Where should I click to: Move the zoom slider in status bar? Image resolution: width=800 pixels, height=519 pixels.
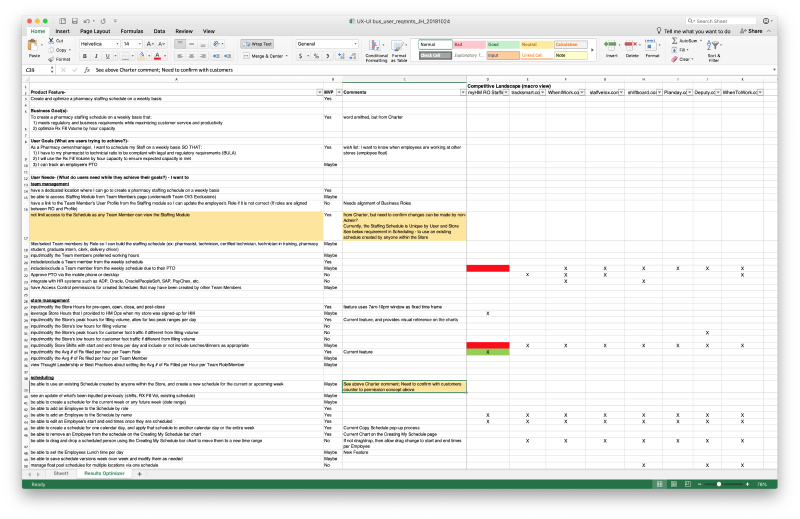(719, 484)
